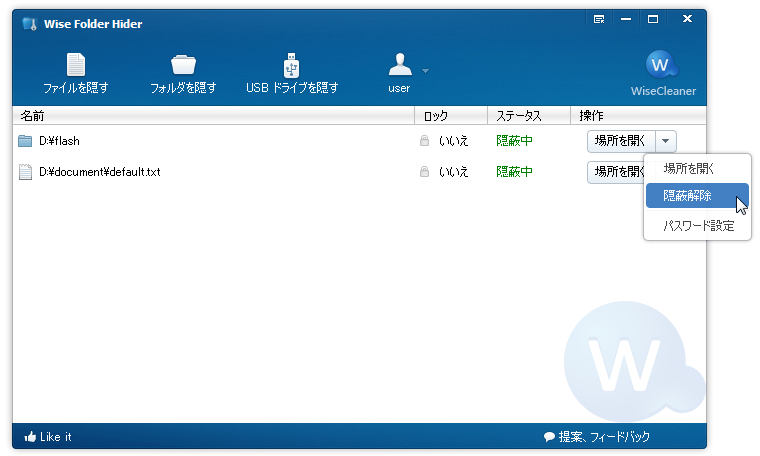Choose パスワード設定 in the dropdown menu
This screenshot has width=760, height=456.
[x=697, y=225]
